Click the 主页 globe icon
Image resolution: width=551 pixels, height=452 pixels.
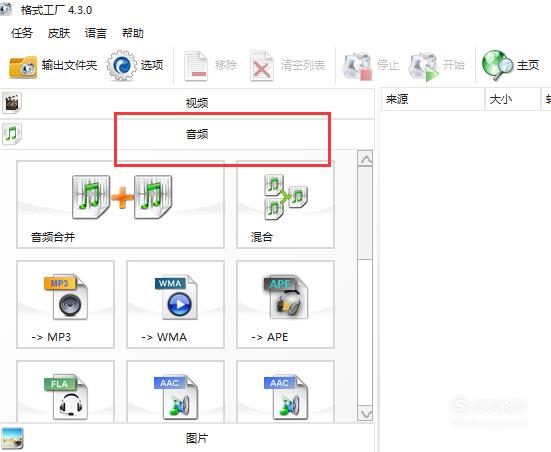tap(497, 65)
